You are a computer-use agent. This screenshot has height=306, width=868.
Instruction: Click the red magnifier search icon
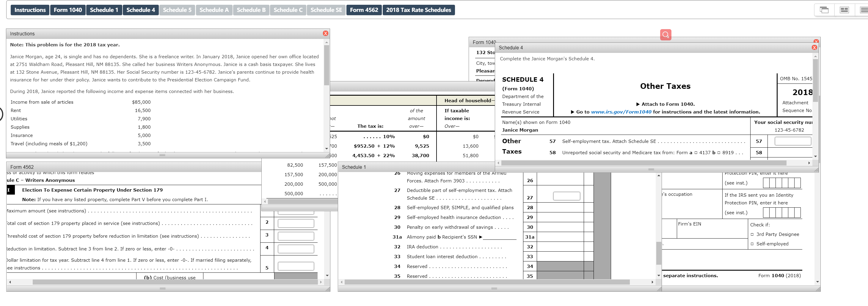click(x=665, y=34)
